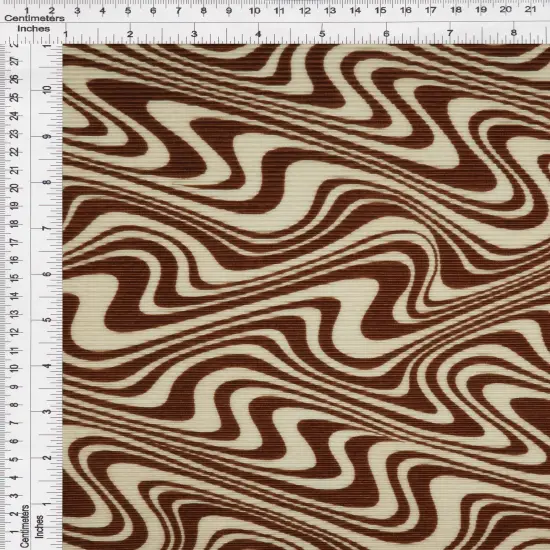This screenshot has height=550, width=550.
Task: Click the 'Inches' label on the top ruler
Action: tap(34, 29)
